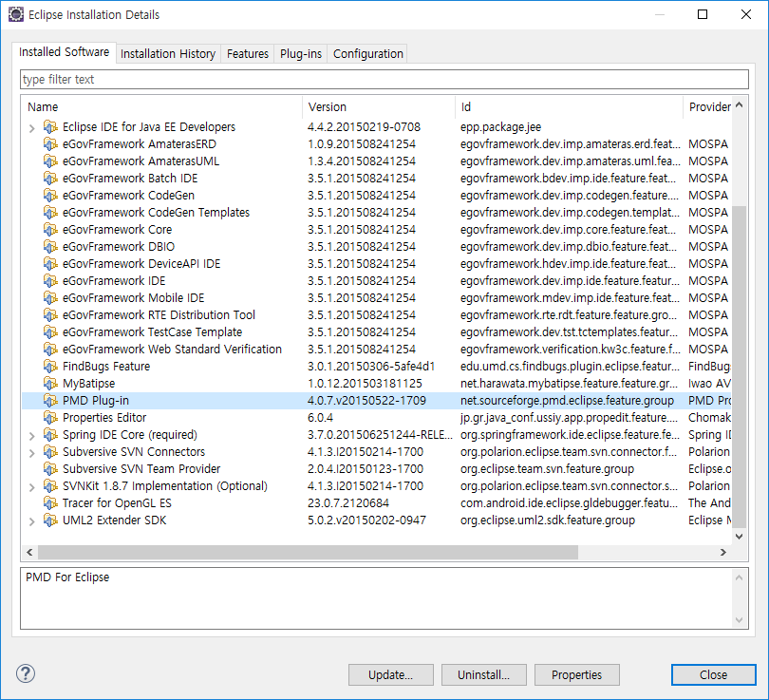The height and width of the screenshot is (700, 769).
Task: Click the Properties Editor feature icon
Action: click(50, 418)
